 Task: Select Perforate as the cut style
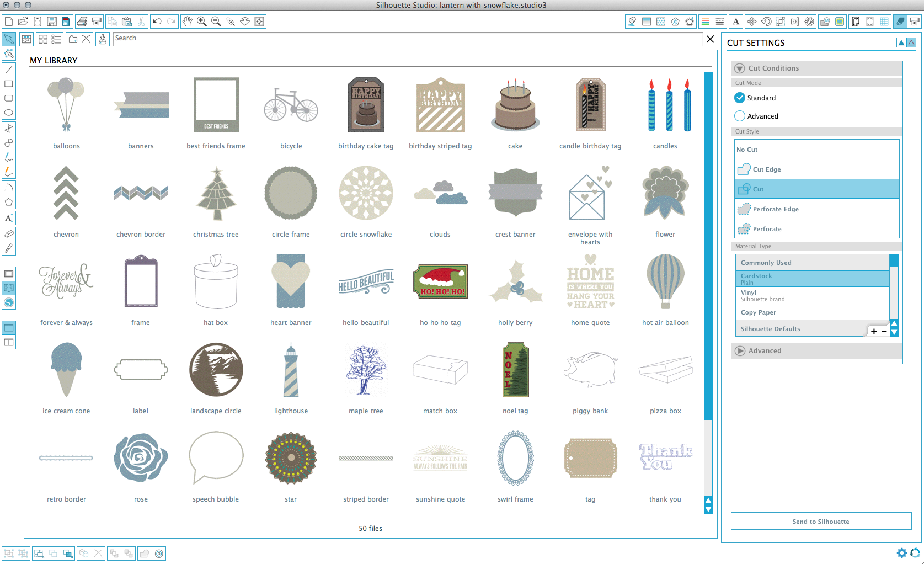click(783, 228)
